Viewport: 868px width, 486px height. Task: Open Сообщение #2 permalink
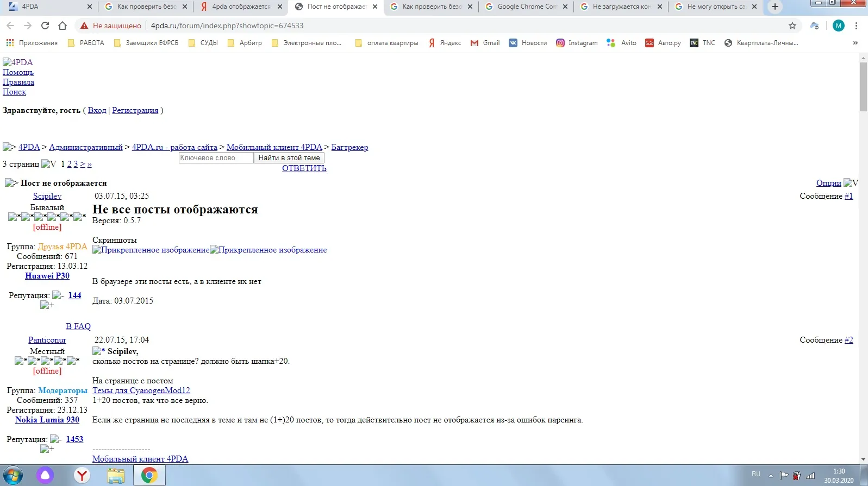[x=849, y=340]
